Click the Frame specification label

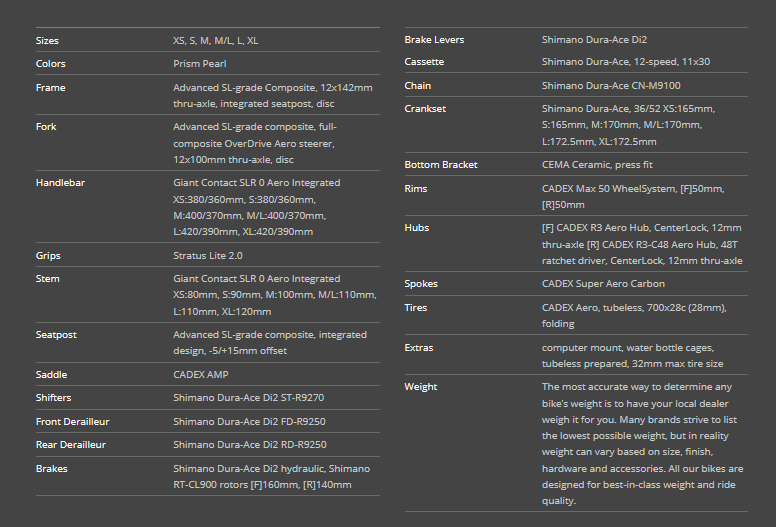(x=50, y=88)
